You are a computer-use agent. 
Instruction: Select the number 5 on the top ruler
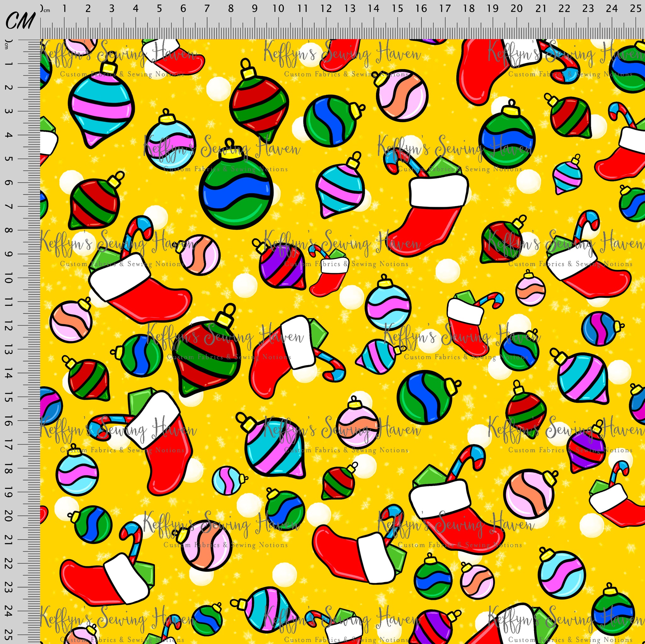click(159, 8)
